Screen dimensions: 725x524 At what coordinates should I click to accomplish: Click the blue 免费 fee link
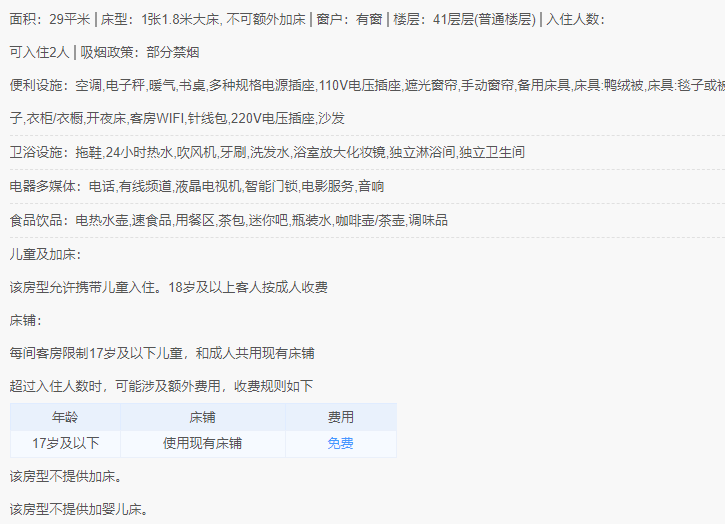[340, 444]
